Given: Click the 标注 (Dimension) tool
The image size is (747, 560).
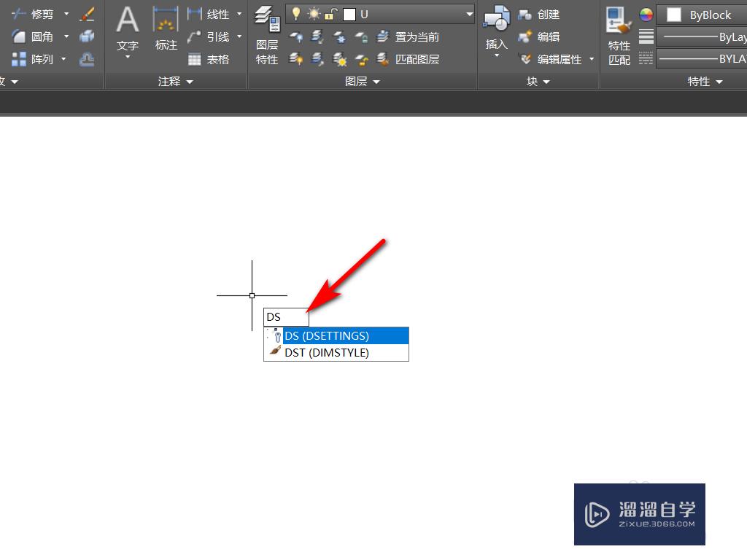Looking at the screenshot, I should point(166,28).
